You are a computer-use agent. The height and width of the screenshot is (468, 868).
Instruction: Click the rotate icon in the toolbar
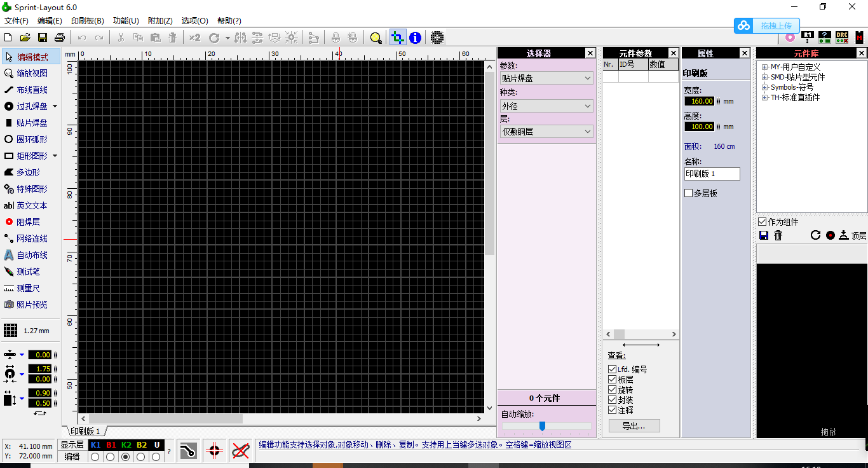tap(214, 38)
